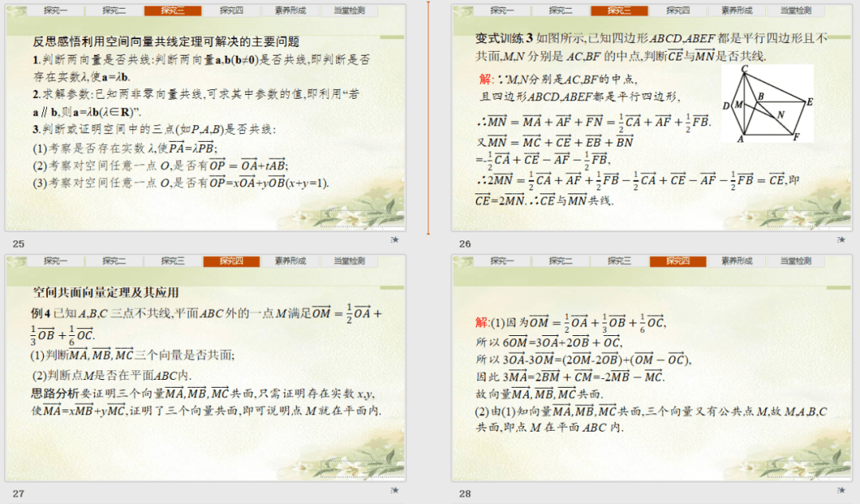The image size is (860, 504).
Task: Select the slide 25 thumbnail
Action: pos(205,118)
